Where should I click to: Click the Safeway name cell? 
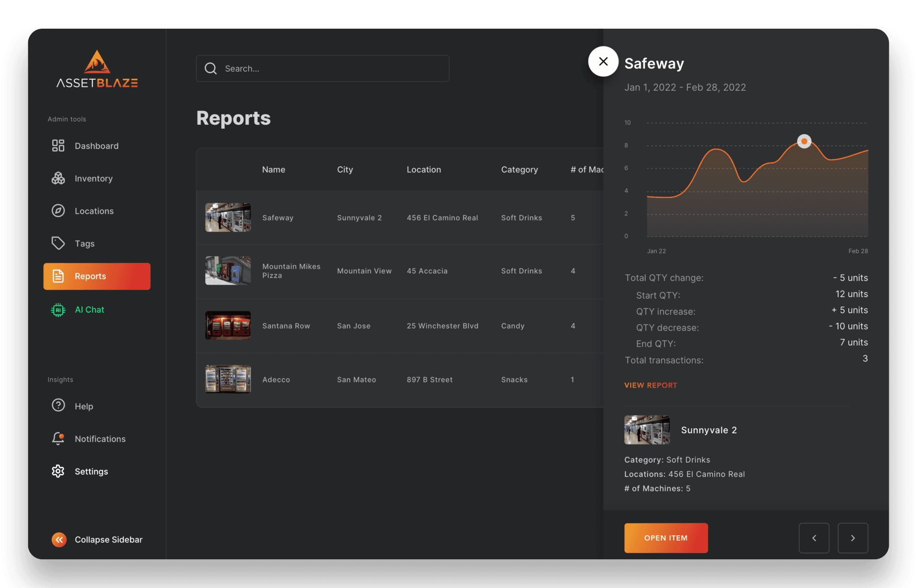[x=278, y=218]
